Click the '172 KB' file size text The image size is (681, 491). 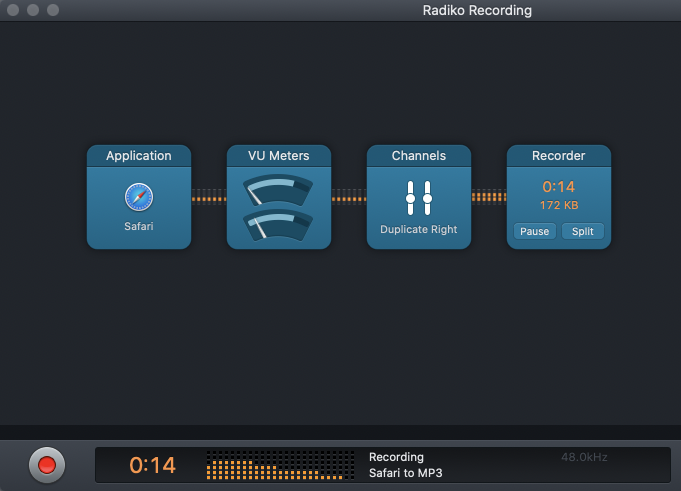559,205
